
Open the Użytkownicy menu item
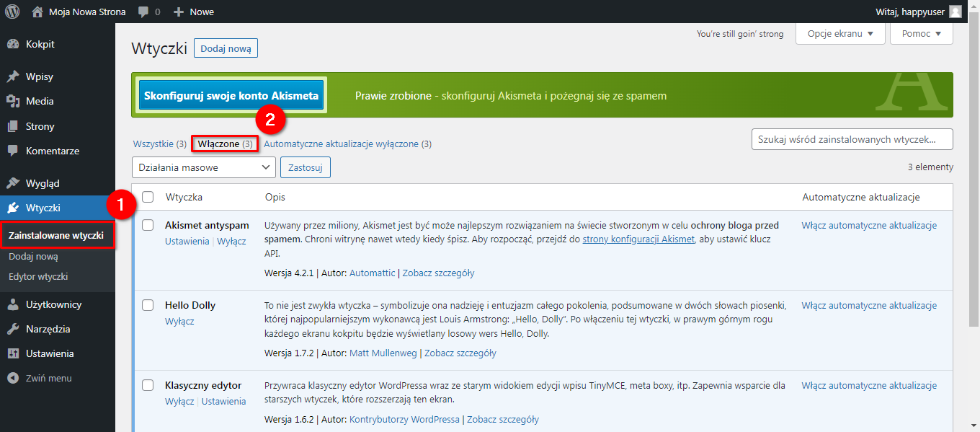58,304
